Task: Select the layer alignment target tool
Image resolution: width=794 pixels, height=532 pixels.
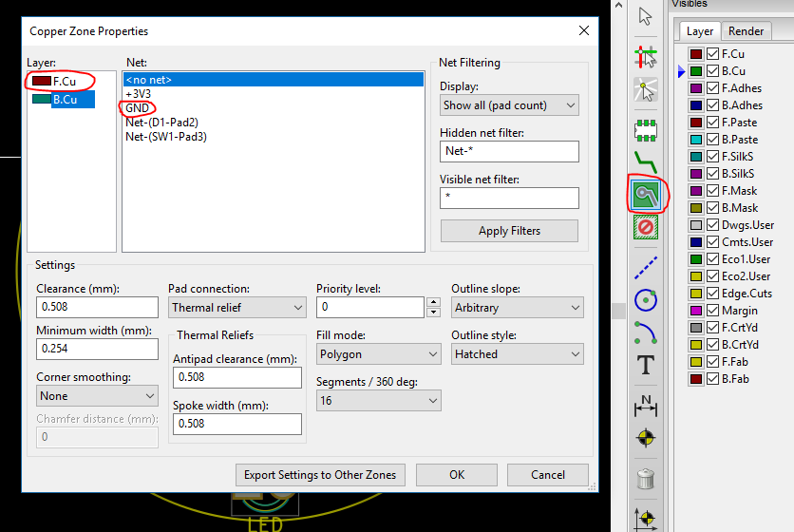Action: (645, 438)
